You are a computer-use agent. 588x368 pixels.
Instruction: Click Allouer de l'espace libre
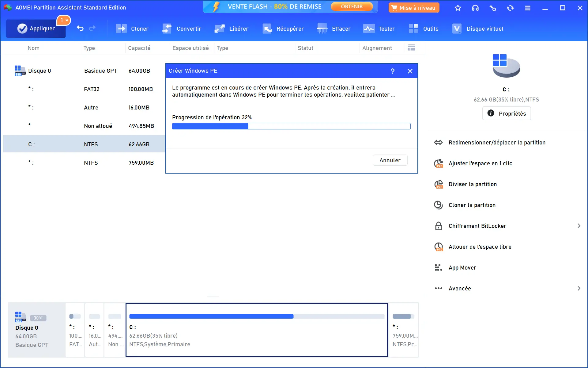click(x=480, y=247)
